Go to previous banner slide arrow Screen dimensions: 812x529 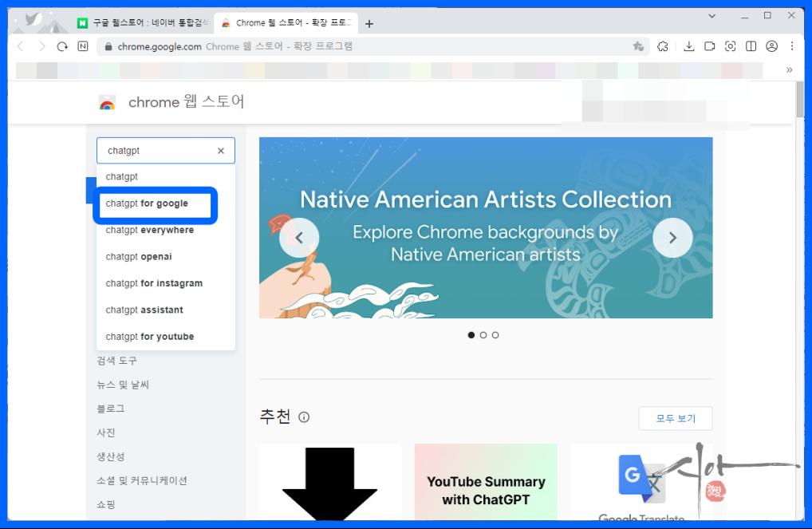(299, 238)
